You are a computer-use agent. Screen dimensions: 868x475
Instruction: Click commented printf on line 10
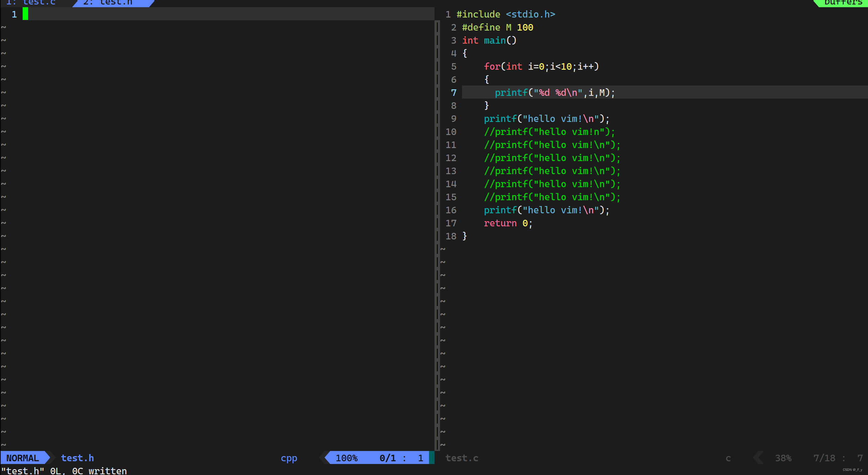click(x=549, y=132)
